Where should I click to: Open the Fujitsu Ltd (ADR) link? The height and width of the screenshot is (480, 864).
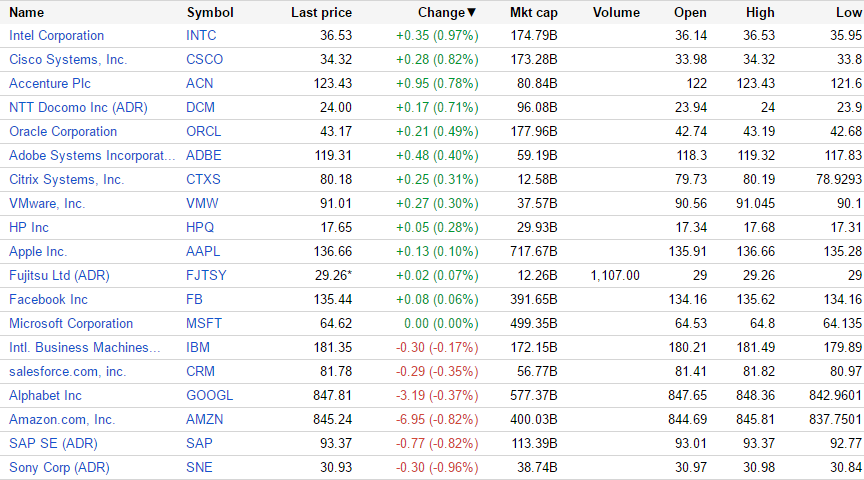pyautogui.click(x=58, y=275)
